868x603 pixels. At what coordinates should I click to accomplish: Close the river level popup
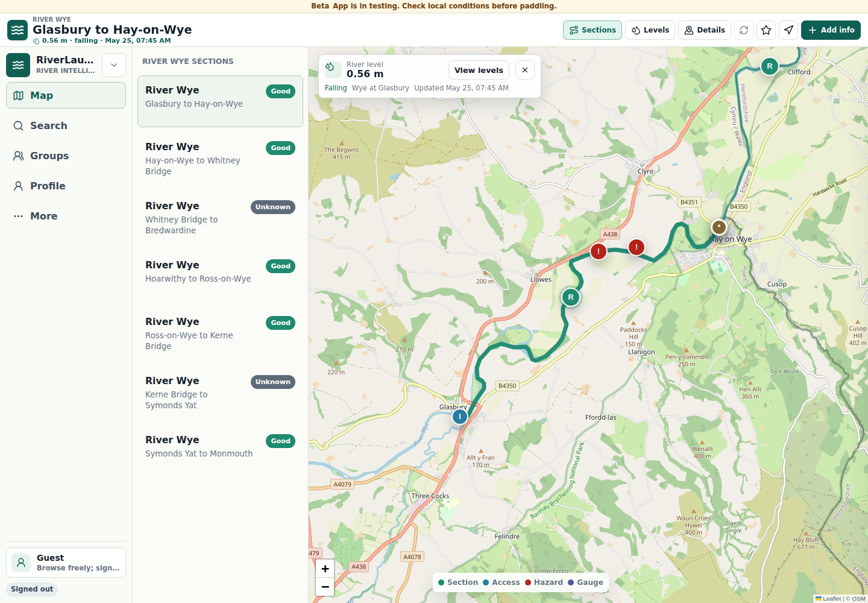click(x=525, y=70)
